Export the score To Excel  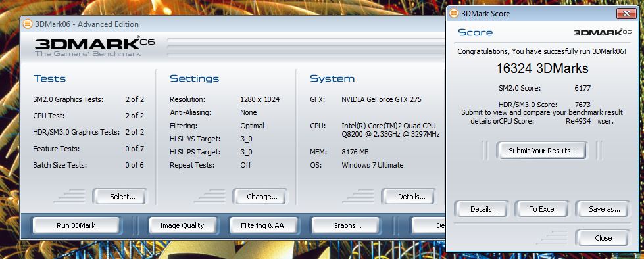(x=542, y=209)
